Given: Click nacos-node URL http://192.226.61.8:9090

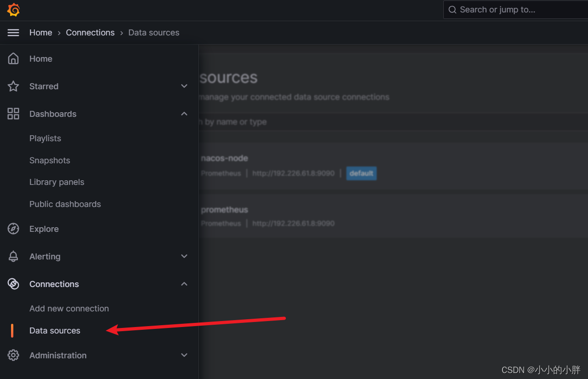Looking at the screenshot, I should coord(294,173).
